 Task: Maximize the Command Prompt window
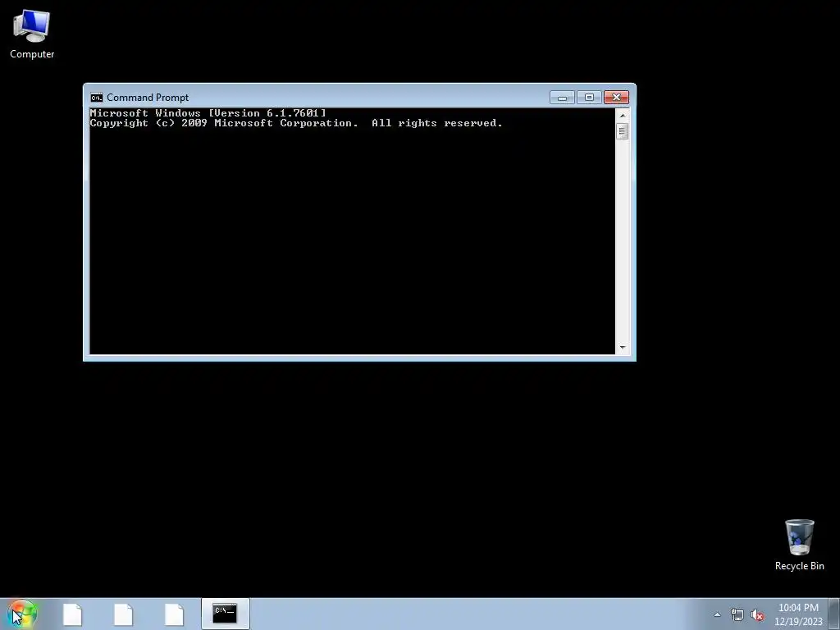[x=589, y=98]
